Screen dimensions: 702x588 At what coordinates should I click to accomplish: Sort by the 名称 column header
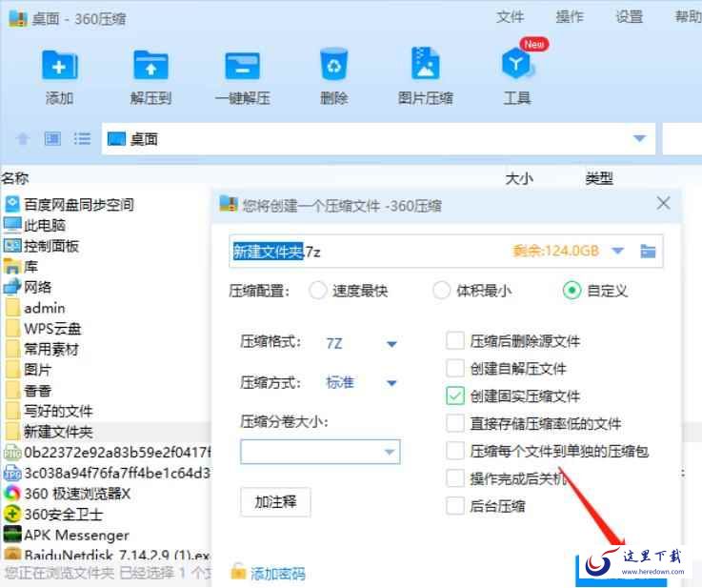pos(15,178)
